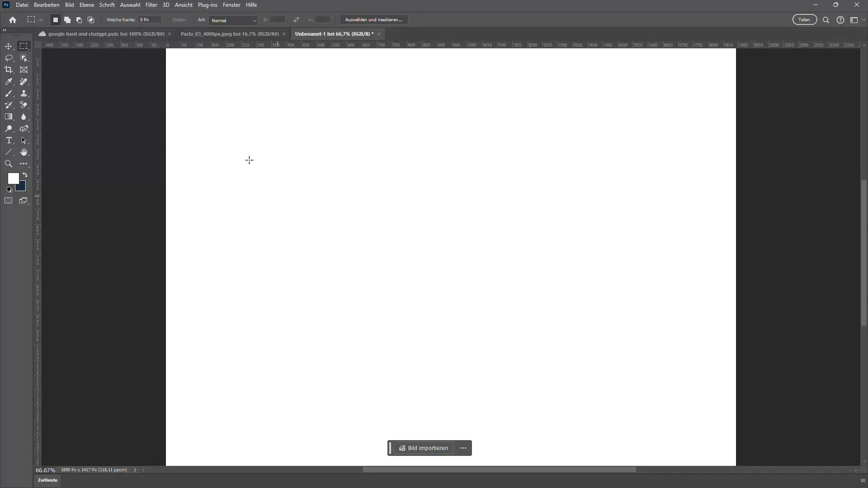Viewport: 868px width, 488px height.
Task: Click the foreground color swatch
Action: 13,179
